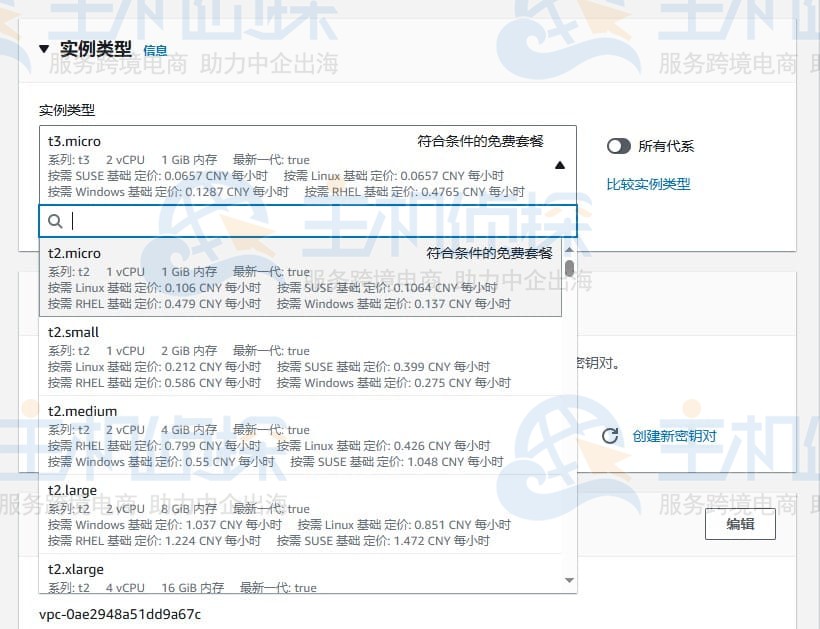820x629 pixels.
Task: Click inside the instance type search field
Action: coord(250,220)
